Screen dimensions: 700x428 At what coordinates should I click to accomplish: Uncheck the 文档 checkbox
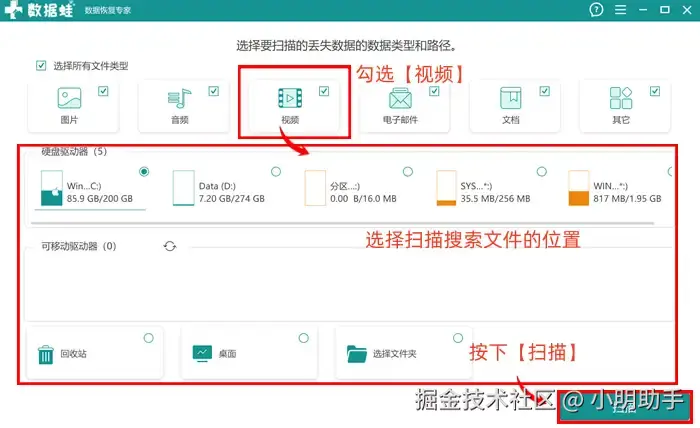coord(545,91)
